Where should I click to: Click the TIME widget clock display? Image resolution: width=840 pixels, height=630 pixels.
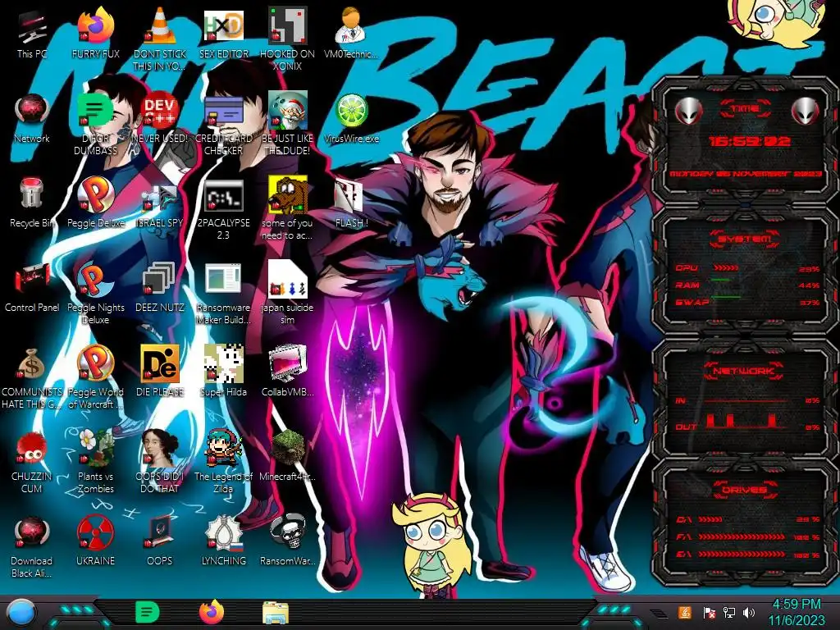(750, 141)
